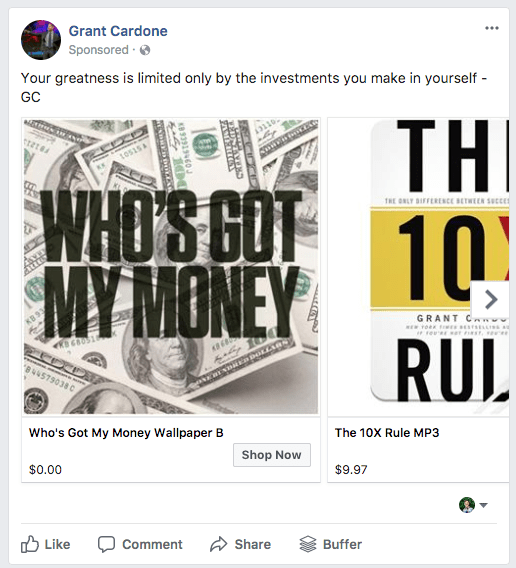Screen dimensions: 516x568
Task: Click the small commenter avatar icon
Action: point(467,505)
